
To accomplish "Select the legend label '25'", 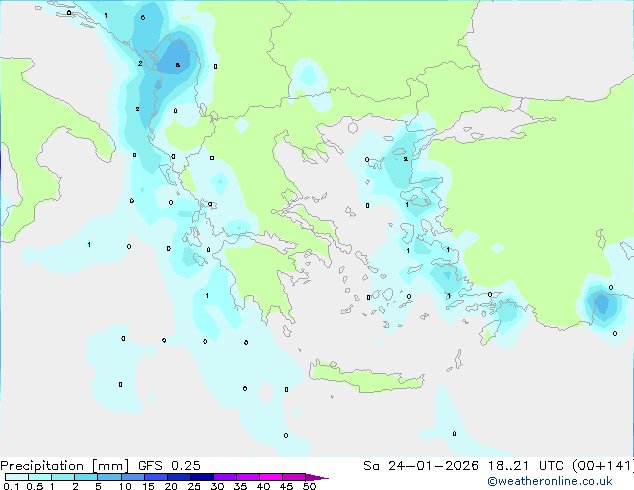I will tap(194, 486).
